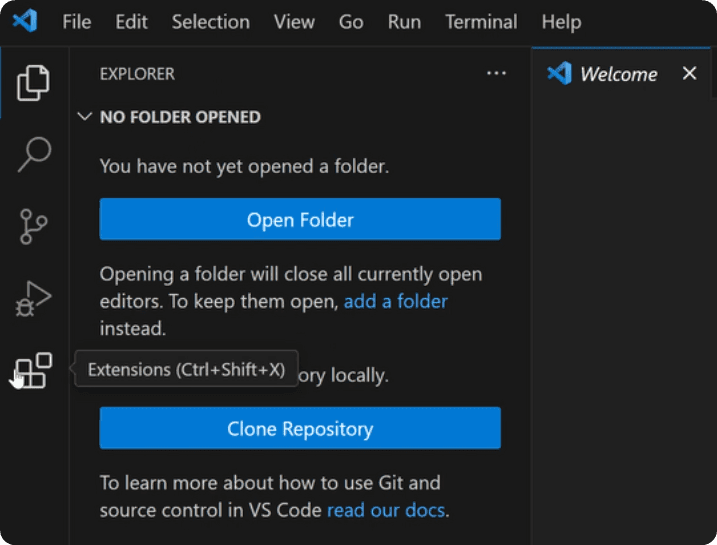This screenshot has height=545, width=717.
Task: Open the Terminal menu
Action: (x=481, y=22)
